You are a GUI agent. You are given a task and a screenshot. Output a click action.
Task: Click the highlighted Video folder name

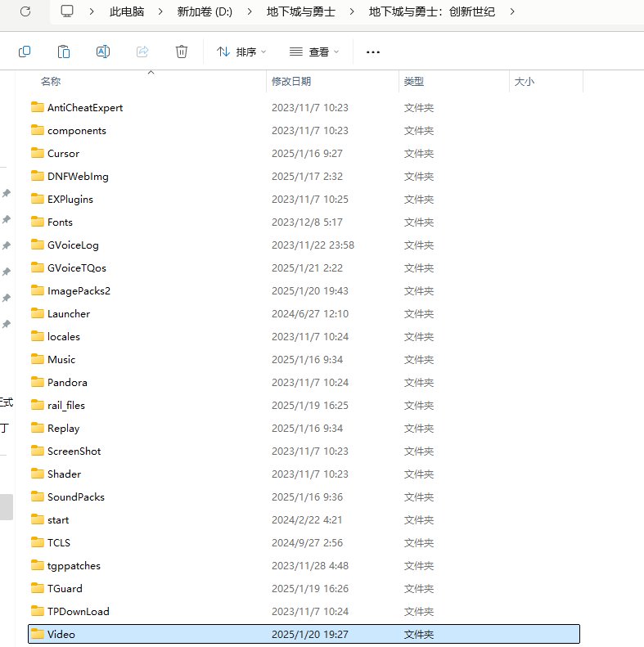[61, 634]
